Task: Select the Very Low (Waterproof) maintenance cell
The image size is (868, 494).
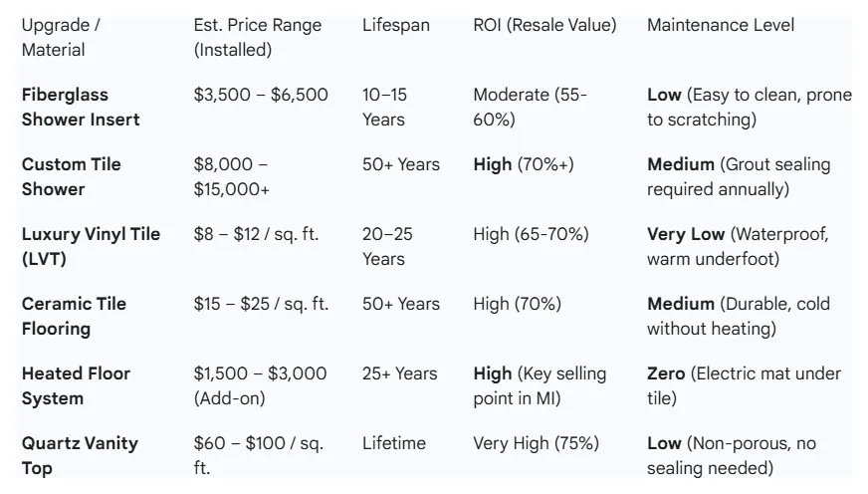Action: tap(738, 246)
